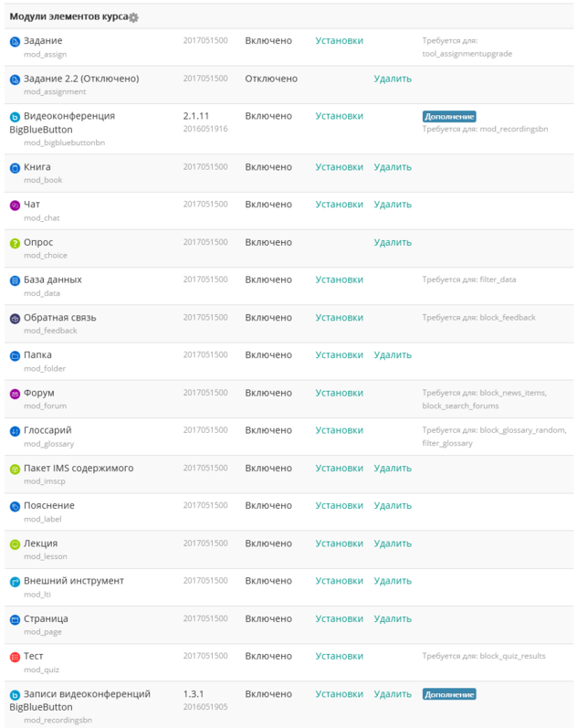Click the Тест module icon
This screenshot has width=577, height=728.
15,657
